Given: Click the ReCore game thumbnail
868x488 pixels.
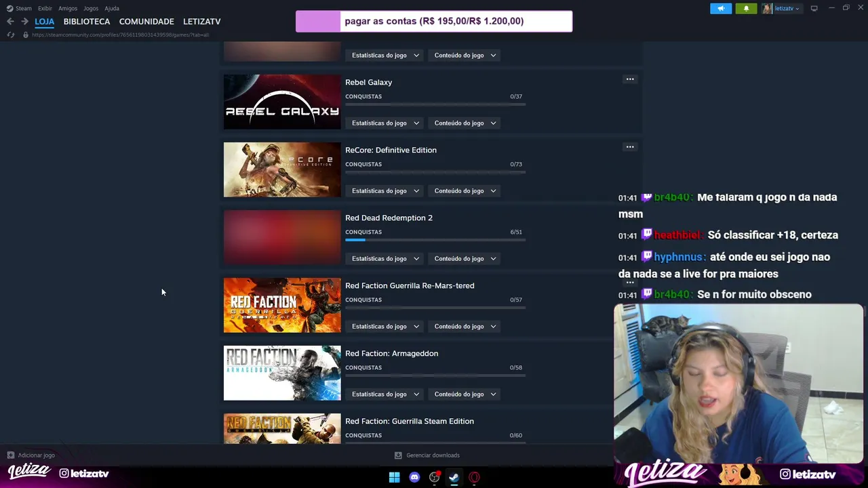Looking at the screenshot, I should coord(282,169).
